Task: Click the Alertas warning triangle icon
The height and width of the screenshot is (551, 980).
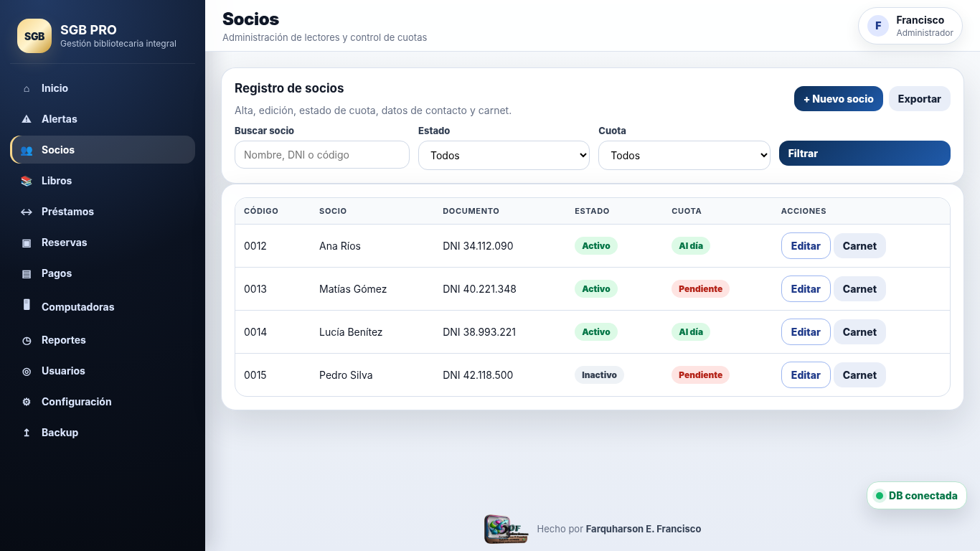Action: coord(27,119)
